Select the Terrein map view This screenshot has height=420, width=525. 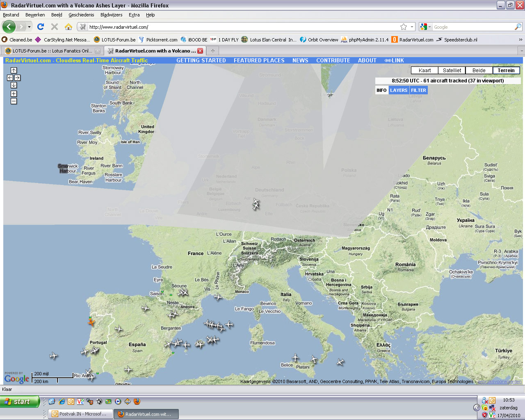(506, 70)
